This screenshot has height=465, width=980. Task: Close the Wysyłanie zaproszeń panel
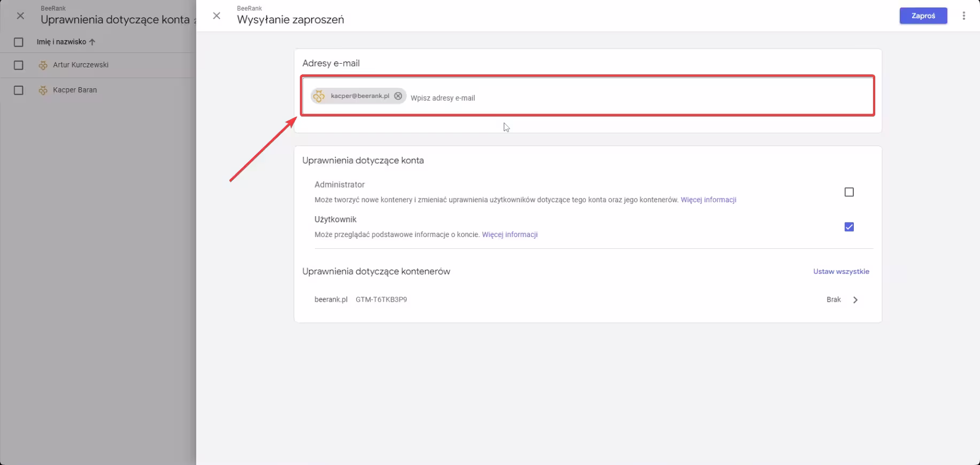pyautogui.click(x=217, y=16)
